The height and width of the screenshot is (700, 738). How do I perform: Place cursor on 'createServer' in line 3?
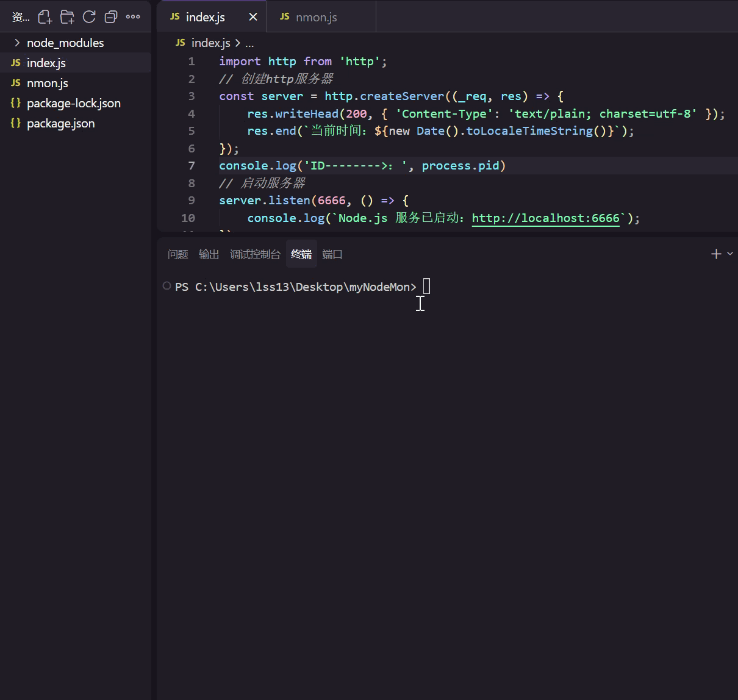click(x=402, y=96)
